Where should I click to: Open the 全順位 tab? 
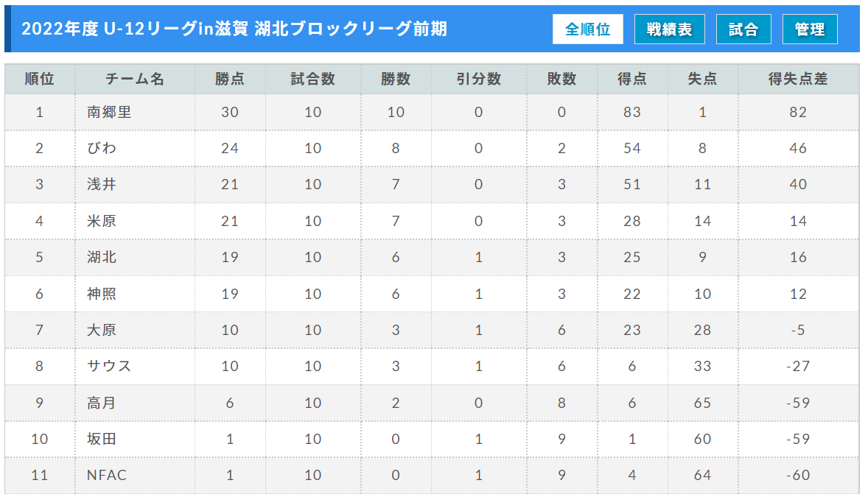point(587,29)
